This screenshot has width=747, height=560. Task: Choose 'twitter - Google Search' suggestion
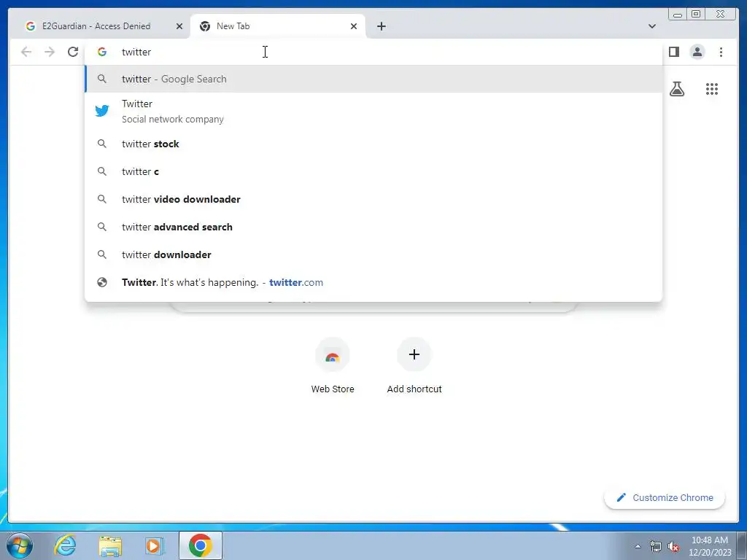373,79
